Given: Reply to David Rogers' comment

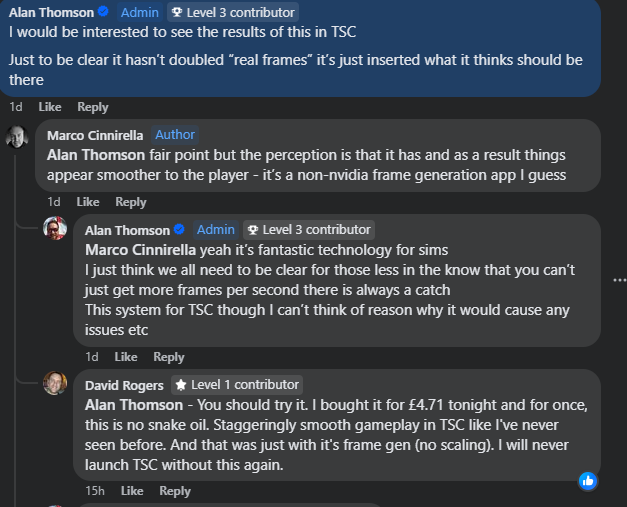Looking at the screenshot, I should coord(175,491).
